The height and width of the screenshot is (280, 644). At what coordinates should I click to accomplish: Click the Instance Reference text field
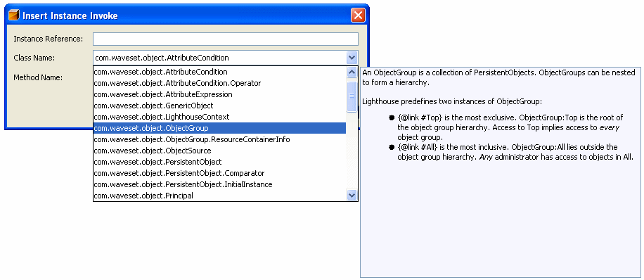(x=226, y=39)
